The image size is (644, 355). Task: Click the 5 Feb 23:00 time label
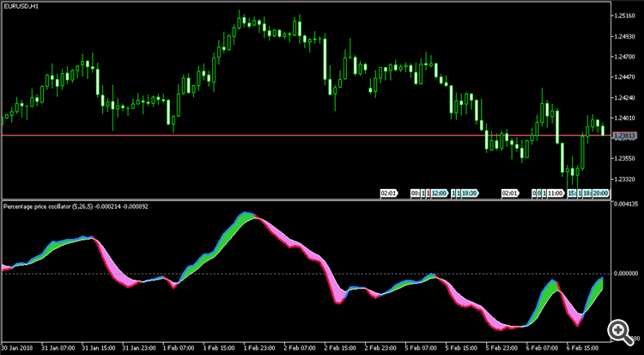coord(501,347)
